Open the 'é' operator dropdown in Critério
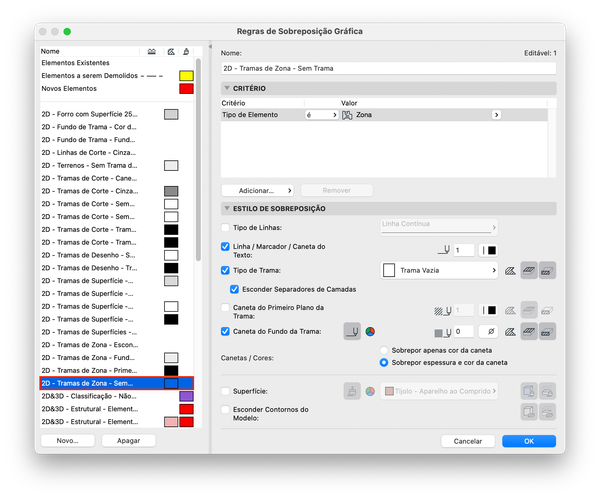 pos(322,115)
